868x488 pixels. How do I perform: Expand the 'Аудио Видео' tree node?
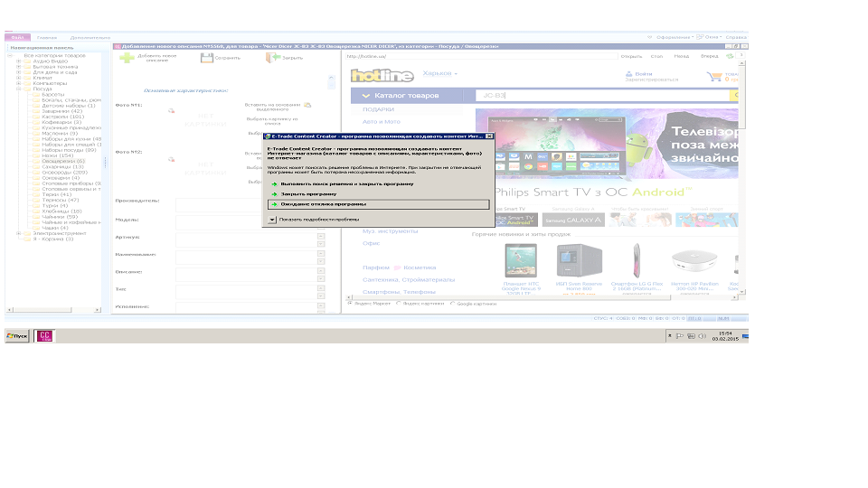(x=18, y=61)
